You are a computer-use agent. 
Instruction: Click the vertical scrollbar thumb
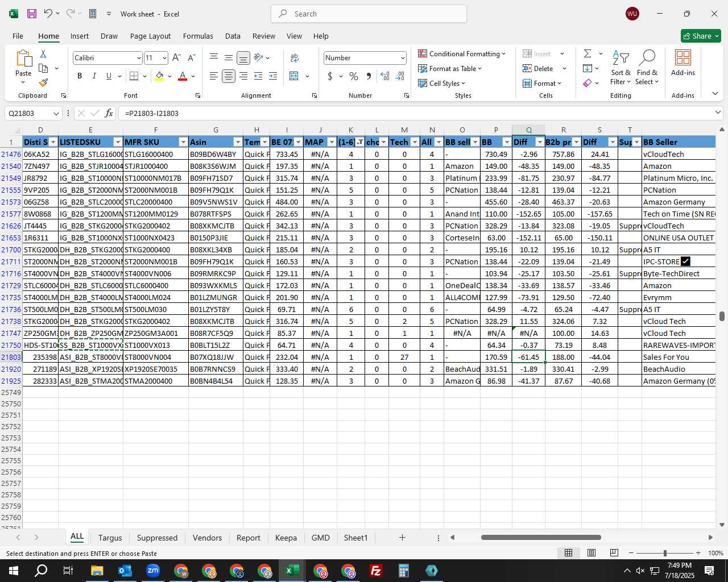[x=722, y=316]
